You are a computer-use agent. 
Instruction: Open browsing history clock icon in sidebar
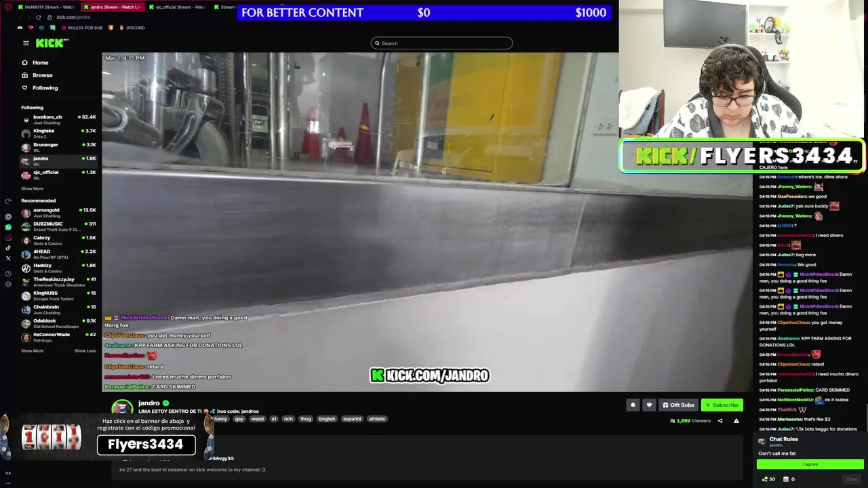coord(8,273)
